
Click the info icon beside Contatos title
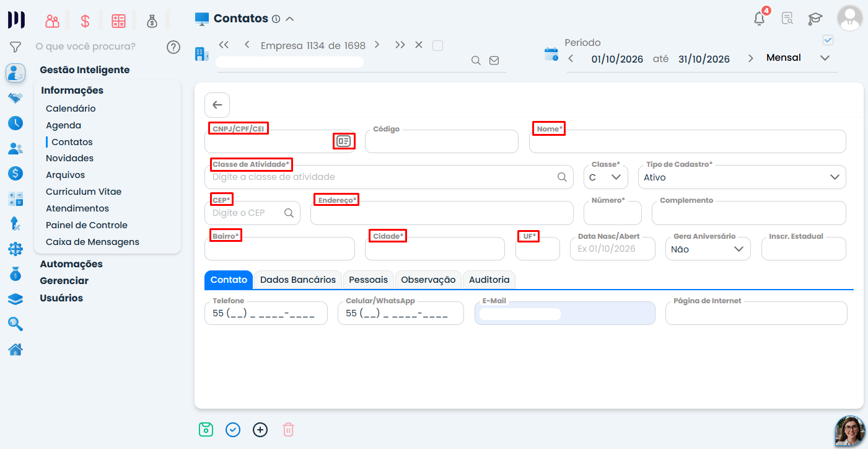pos(276,19)
